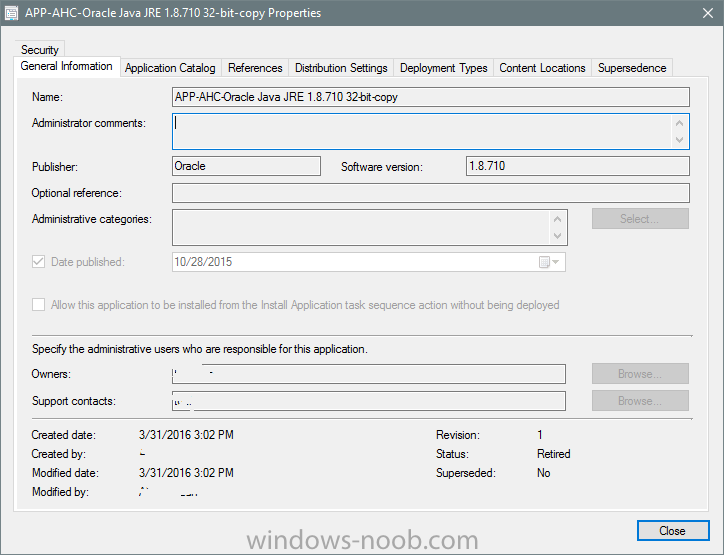Click the Modified date value text
This screenshot has height=555, width=724.
coord(186,473)
